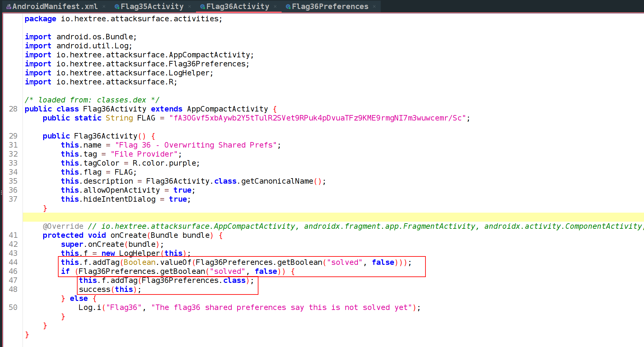This screenshot has width=644, height=347.
Task: Click the highlighted empty line in the editor
Action: coord(333,217)
